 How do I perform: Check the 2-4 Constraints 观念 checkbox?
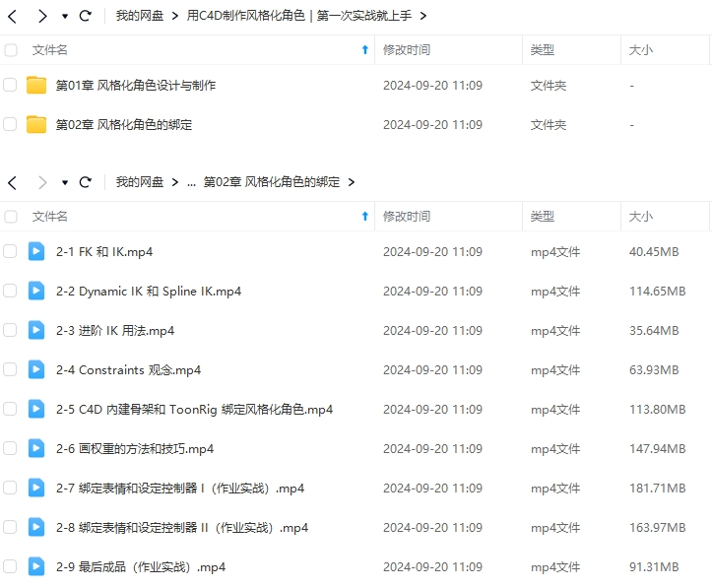(x=10, y=369)
